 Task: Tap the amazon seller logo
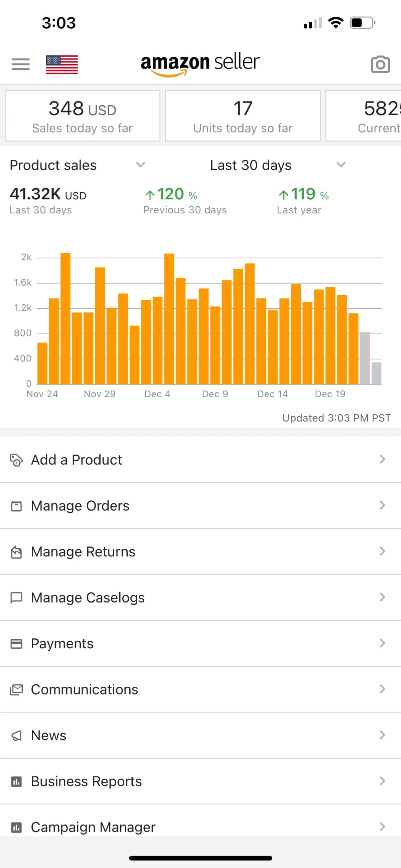(200, 64)
